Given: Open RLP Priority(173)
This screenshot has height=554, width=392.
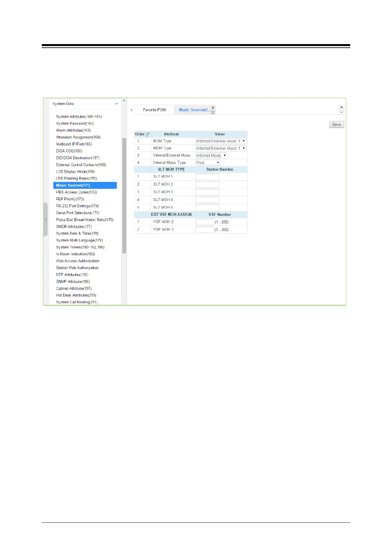Looking at the screenshot, I should pyautogui.click(x=70, y=199).
